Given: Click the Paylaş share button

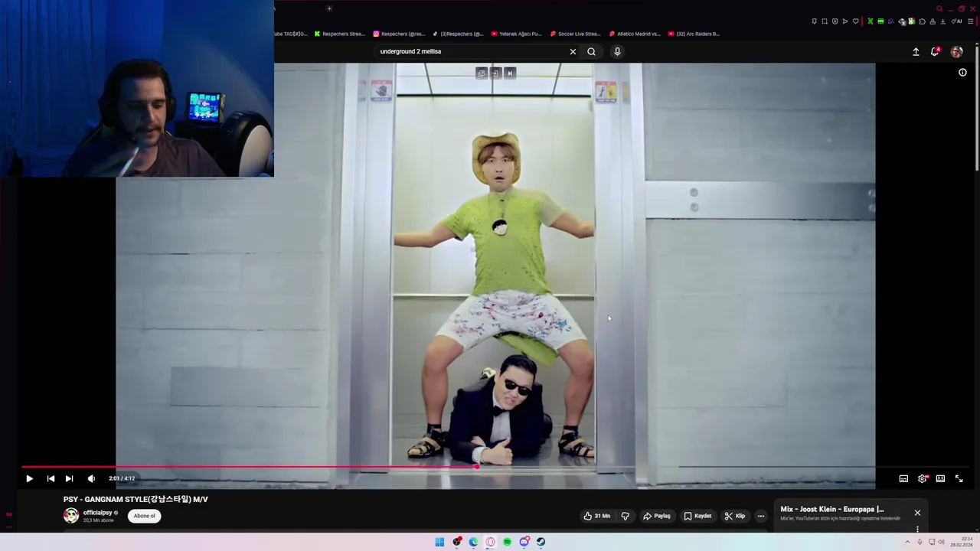Looking at the screenshot, I should coord(657,516).
